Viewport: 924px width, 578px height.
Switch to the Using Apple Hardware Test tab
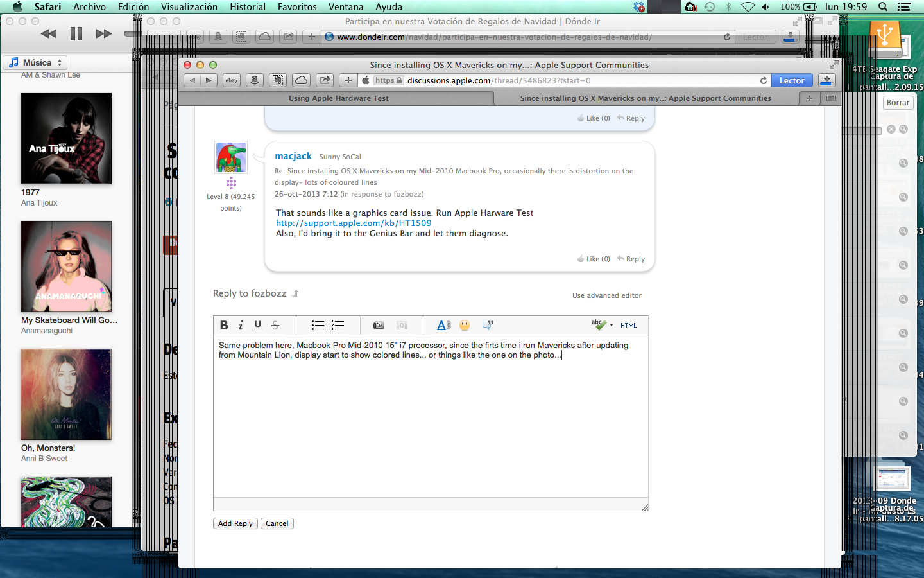click(338, 98)
